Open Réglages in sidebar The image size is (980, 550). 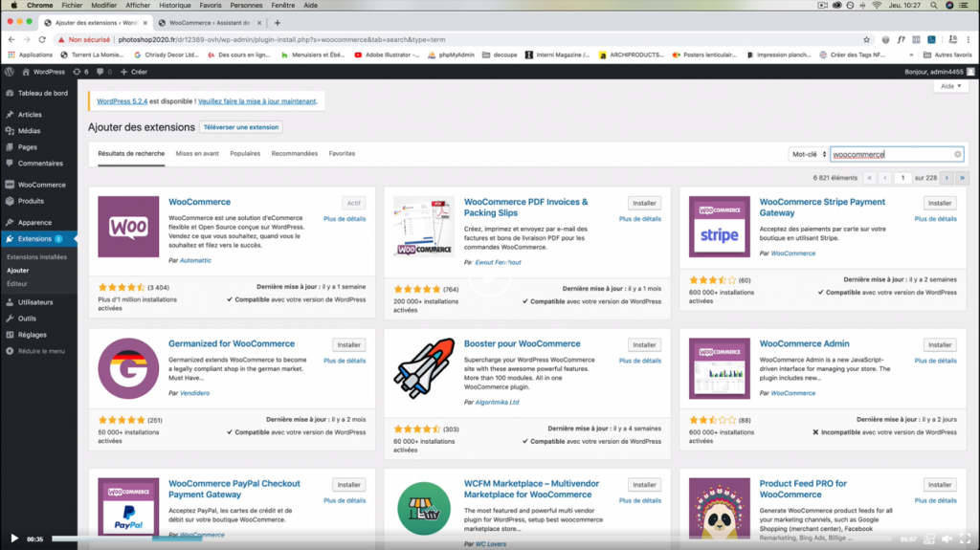pos(32,335)
